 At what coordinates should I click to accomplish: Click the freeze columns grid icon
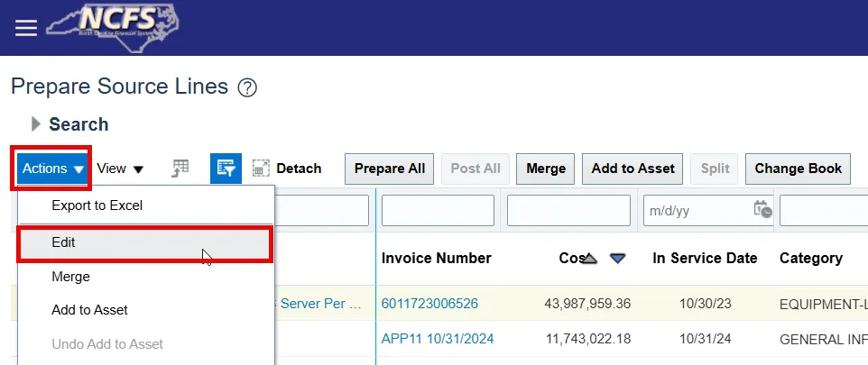[x=181, y=168]
